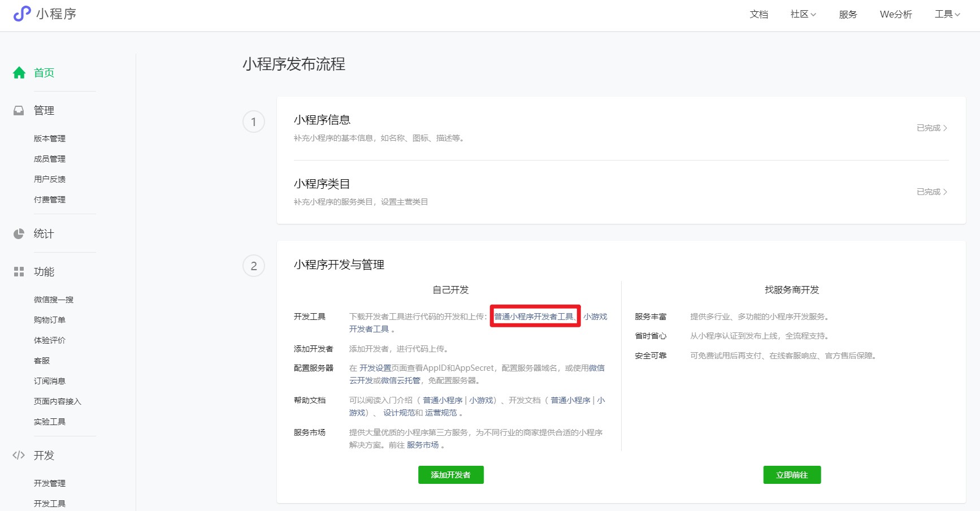Viewport: 980px width, 511px height.
Task: Open 运营规范 link
Action: tap(441, 413)
